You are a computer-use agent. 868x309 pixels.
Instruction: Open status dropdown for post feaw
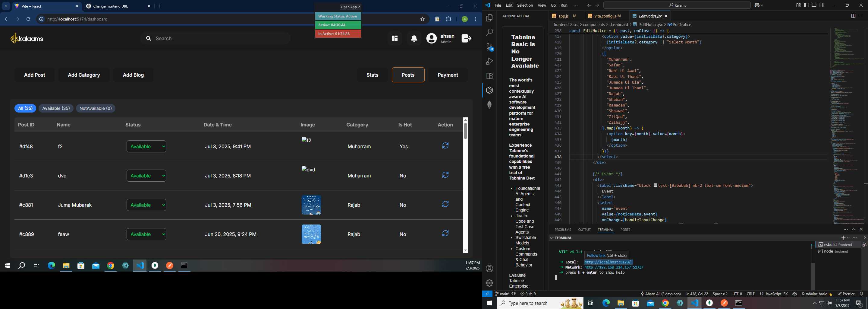pos(146,234)
